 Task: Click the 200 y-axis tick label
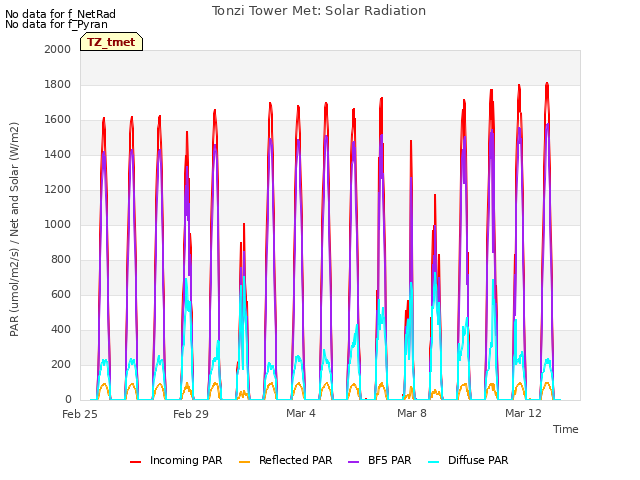tap(61, 364)
